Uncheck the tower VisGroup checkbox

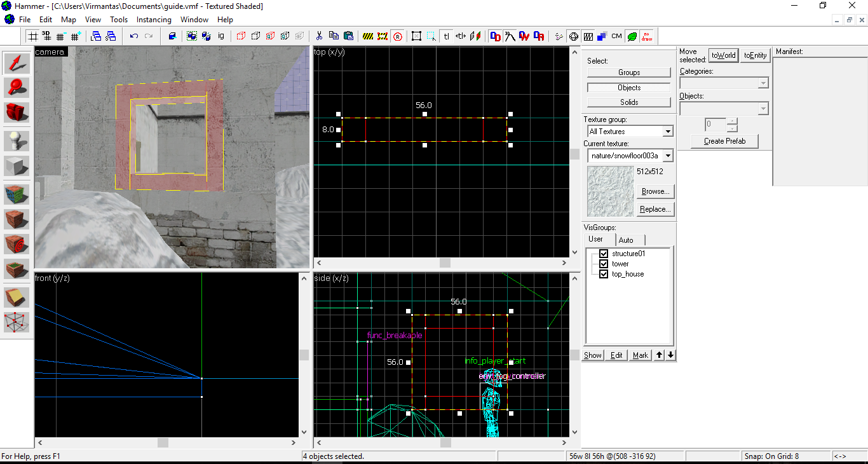pyautogui.click(x=604, y=264)
